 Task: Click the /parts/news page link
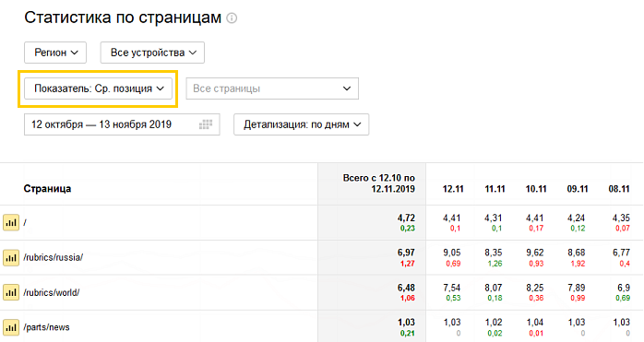coord(46,327)
